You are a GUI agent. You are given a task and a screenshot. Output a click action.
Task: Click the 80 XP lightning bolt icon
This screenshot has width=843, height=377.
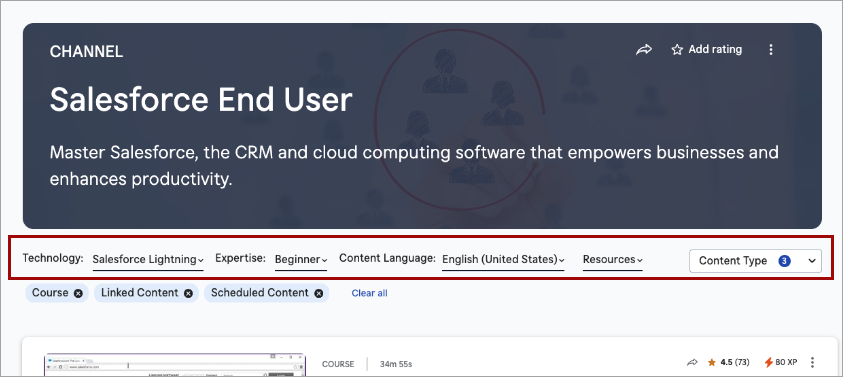pos(768,363)
